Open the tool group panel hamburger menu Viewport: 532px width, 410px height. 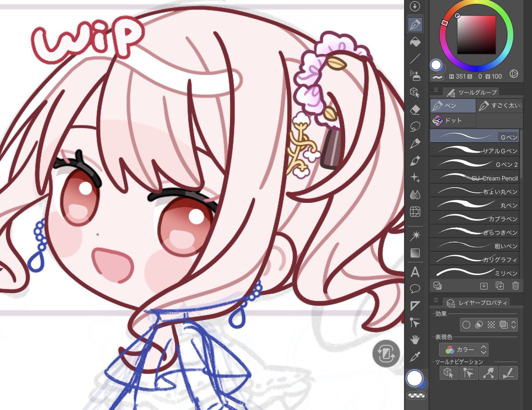(436, 90)
